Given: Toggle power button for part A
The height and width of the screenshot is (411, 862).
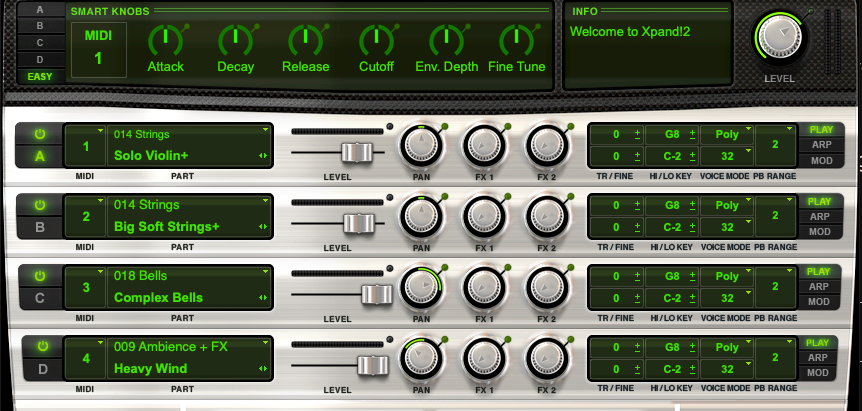Looking at the screenshot, I should [40, 134].
